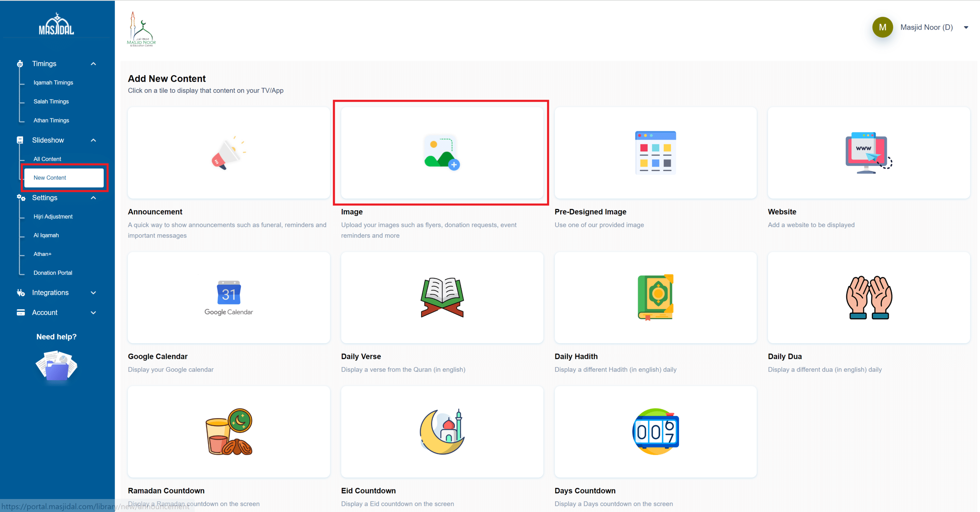The width and height of the screenshot is (980, 512).
Task: Expand the Integrations sidebar section
Action: coord(93,293)
